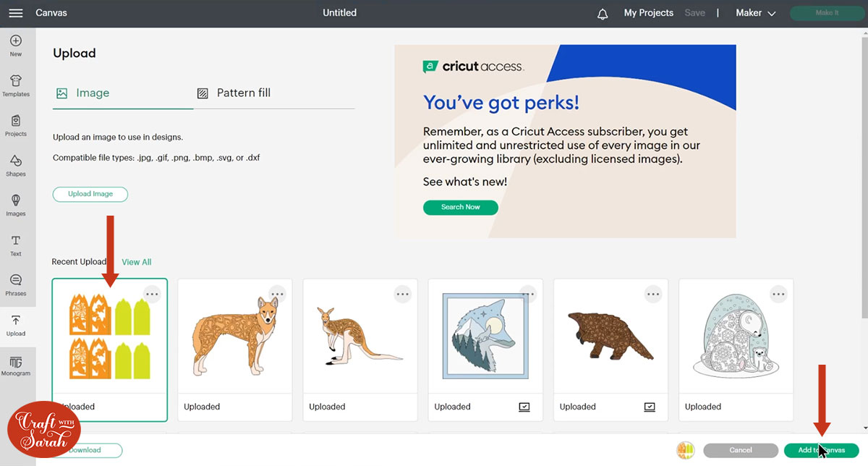Open options menu on polar bear image
This screenshot has width=868, height=466.
[x=778, y=295]
